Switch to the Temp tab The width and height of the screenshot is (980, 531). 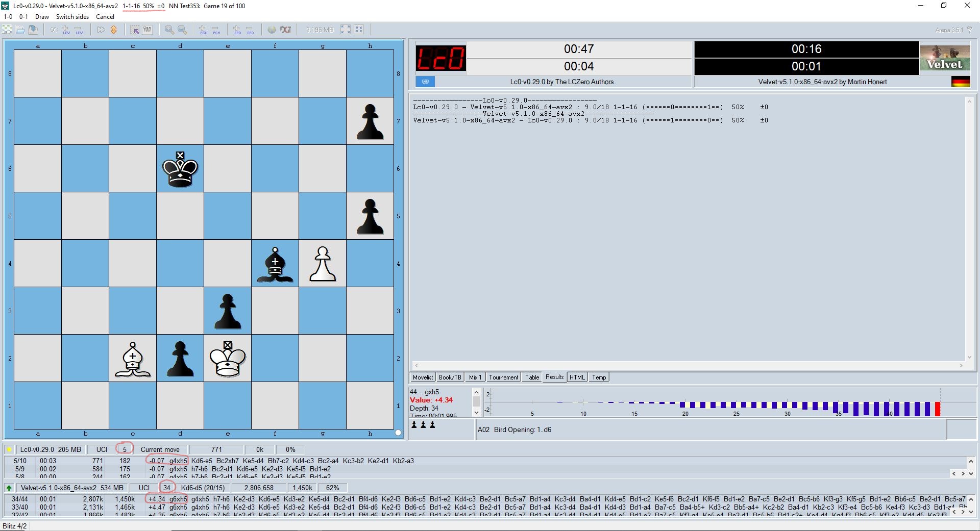(599, 377)
